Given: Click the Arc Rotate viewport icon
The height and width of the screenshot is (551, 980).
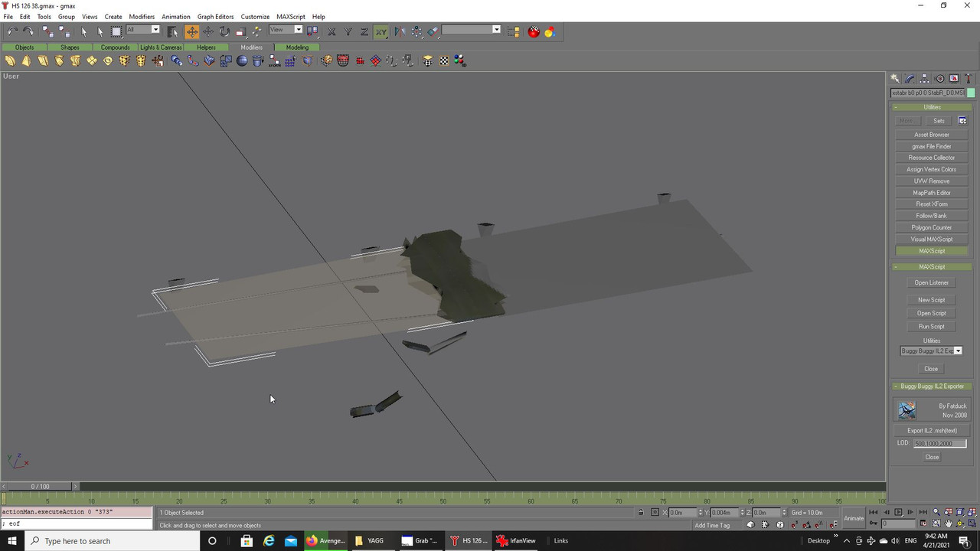Looking at the screenshot, I should pos(960,523).
